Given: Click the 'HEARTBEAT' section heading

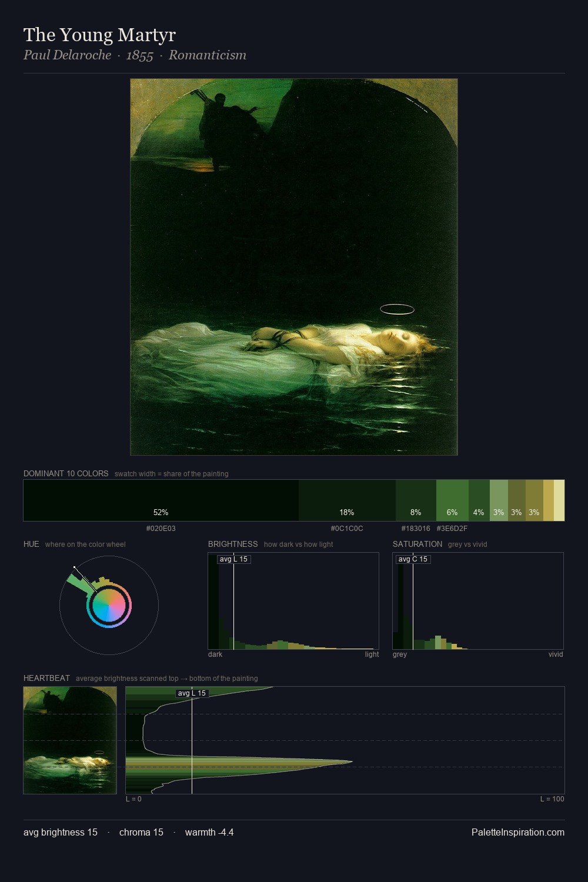Looking at the screenshot, I should (46, 678).
